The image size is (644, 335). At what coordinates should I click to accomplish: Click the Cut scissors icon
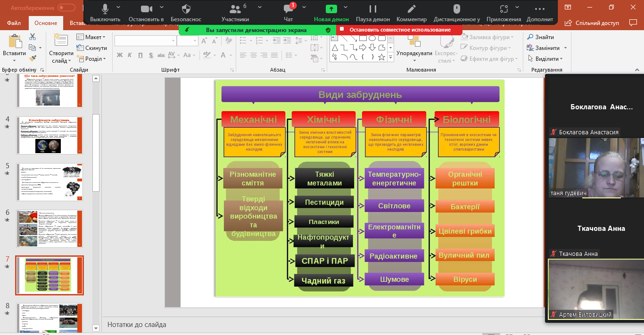[33, 37]
